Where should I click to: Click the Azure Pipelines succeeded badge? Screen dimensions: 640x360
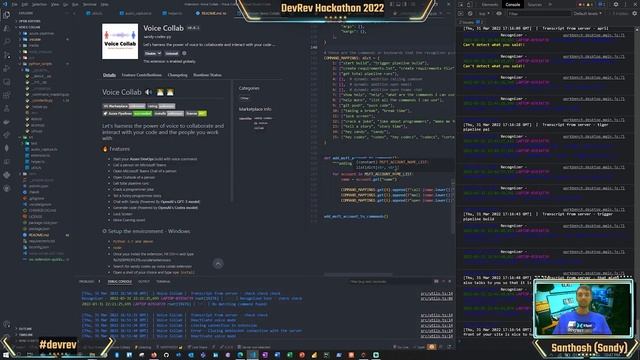pos(128,113)
